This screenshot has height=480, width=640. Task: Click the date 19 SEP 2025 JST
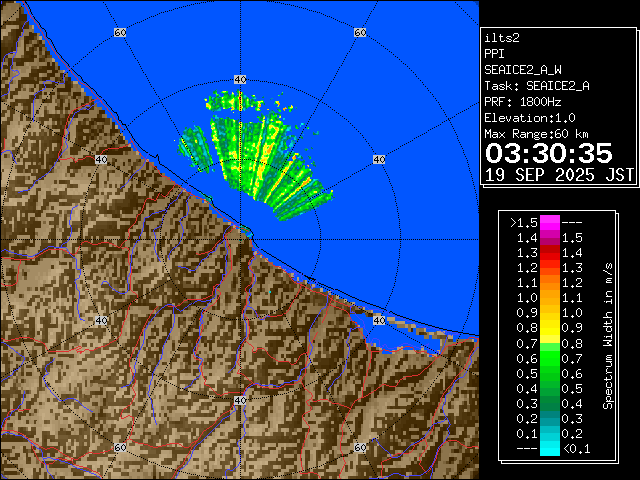(559, 174)
